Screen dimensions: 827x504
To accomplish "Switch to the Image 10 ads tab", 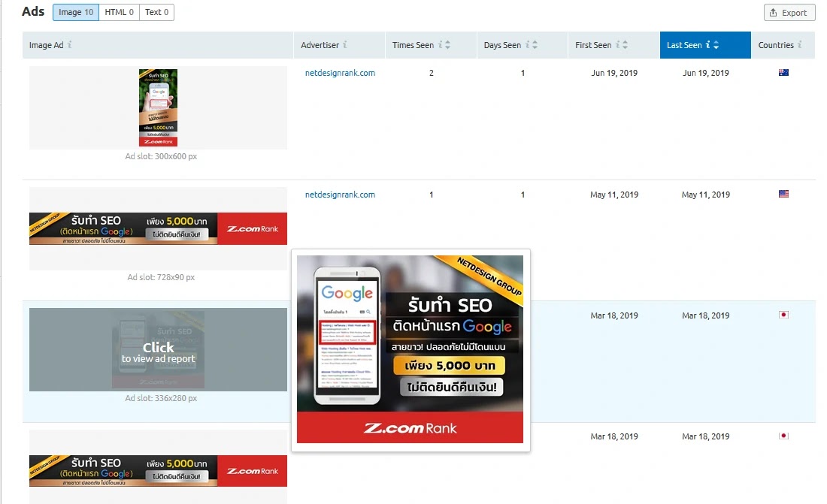I will pyautogui.click(x=76, y=12).
